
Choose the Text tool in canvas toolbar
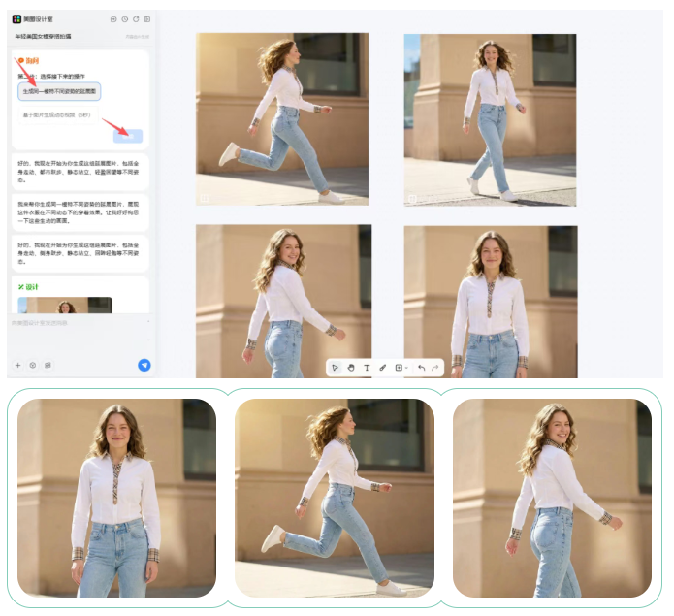click(367, 368)
